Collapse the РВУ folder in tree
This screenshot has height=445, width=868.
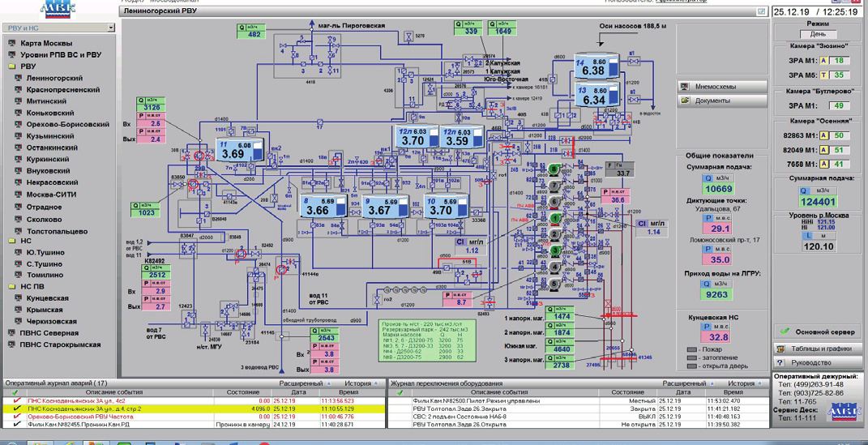(12, 66)
